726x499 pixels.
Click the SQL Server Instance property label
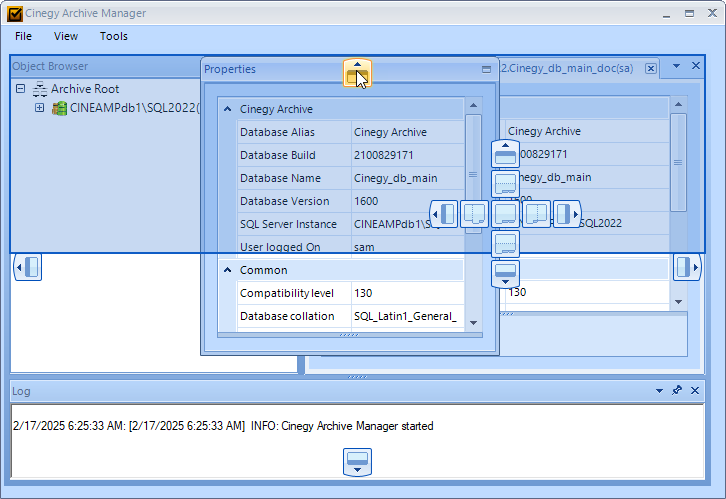[288, 224]
